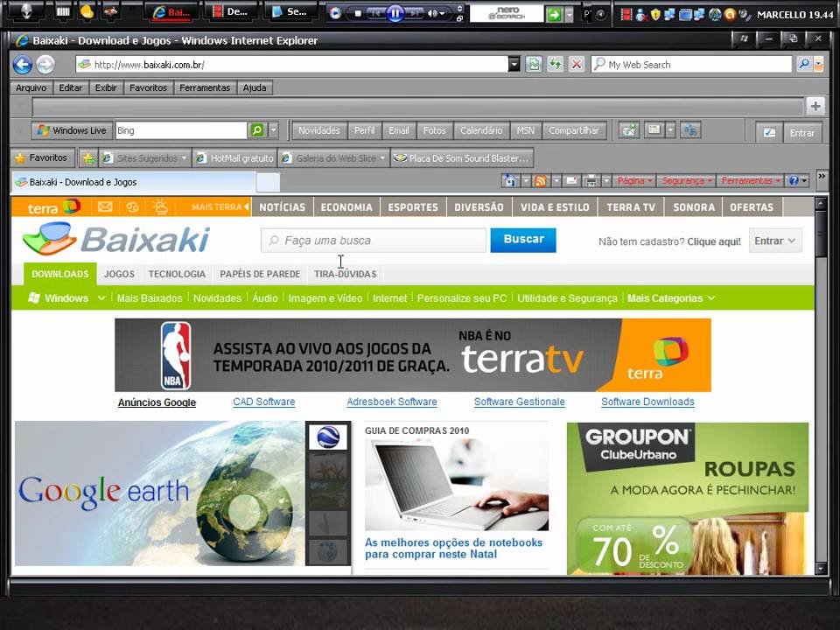Screen dimensions: 840x630
Task: Click the Windows Live map pin icon
Action: tap(629, 130)
